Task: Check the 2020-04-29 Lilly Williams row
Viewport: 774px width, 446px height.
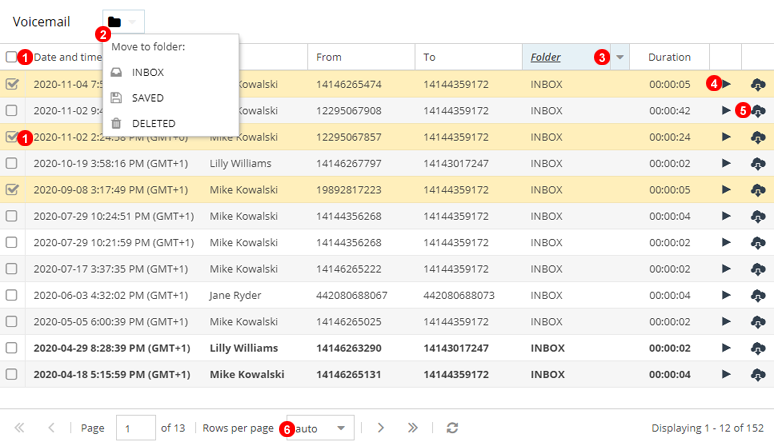Action: pos(11,348)
